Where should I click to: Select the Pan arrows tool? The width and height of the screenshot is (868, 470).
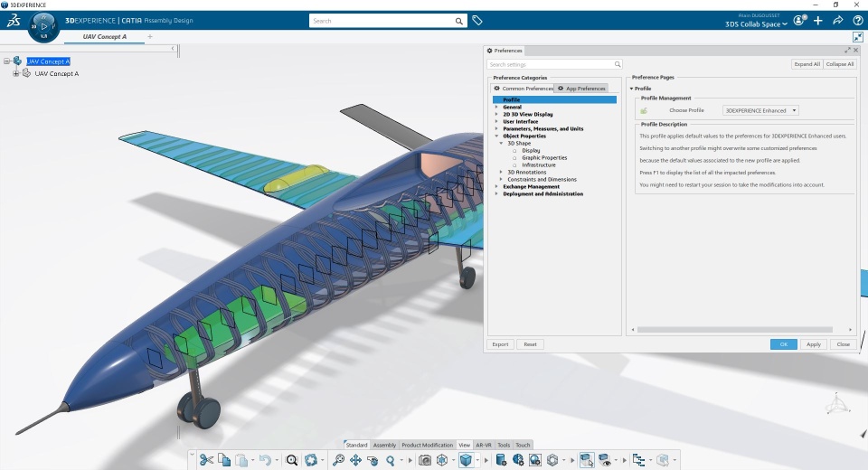tap(355, 459)
